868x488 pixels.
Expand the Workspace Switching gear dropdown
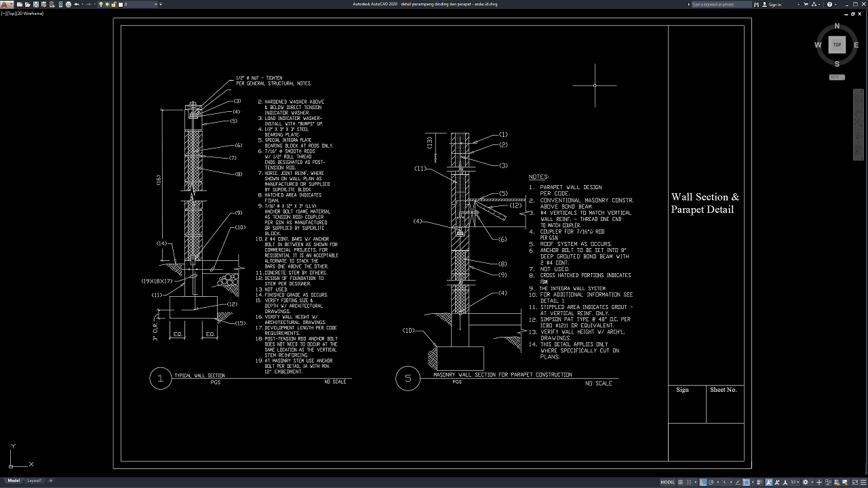806,482
